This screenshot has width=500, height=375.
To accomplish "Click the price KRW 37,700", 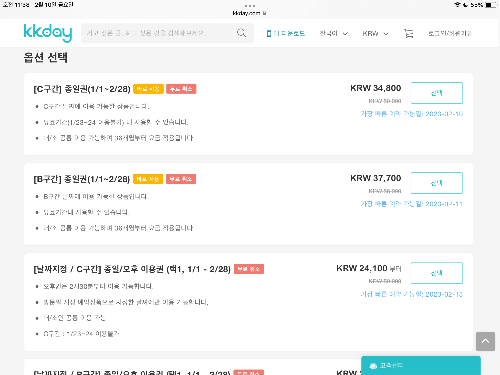I will click(376, 178).
